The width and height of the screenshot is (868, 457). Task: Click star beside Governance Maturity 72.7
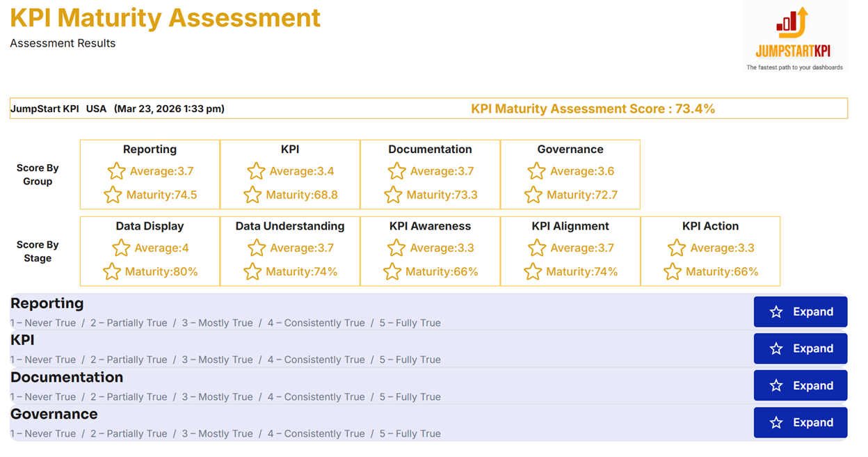tap(533, 195)
